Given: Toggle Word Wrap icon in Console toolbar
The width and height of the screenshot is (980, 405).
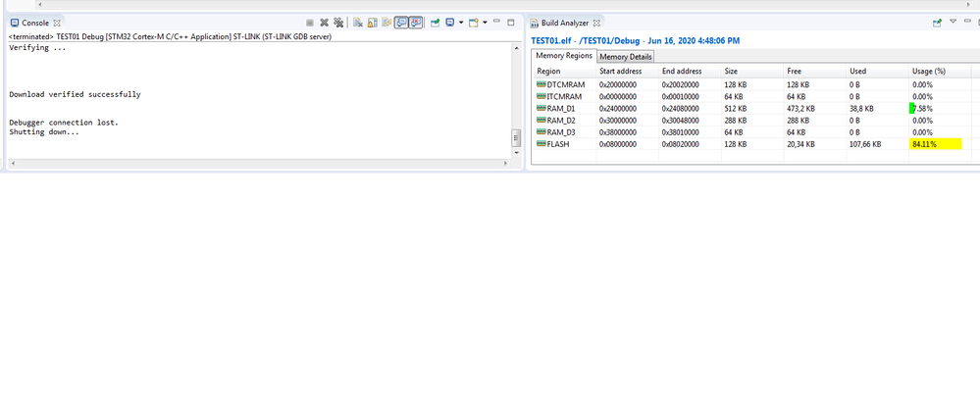Looking at the screenshot, I should pyautogui.click(x=387, y=23).
